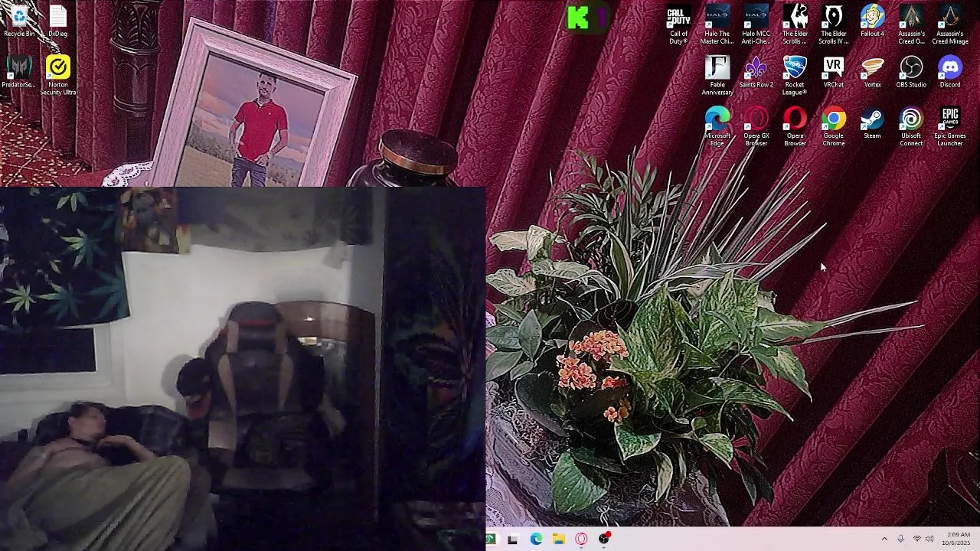Switch to OBS Studio in taskbar
Image resolution: width=980 pixels, height=551 pixels.
click(x=604, y=539)
